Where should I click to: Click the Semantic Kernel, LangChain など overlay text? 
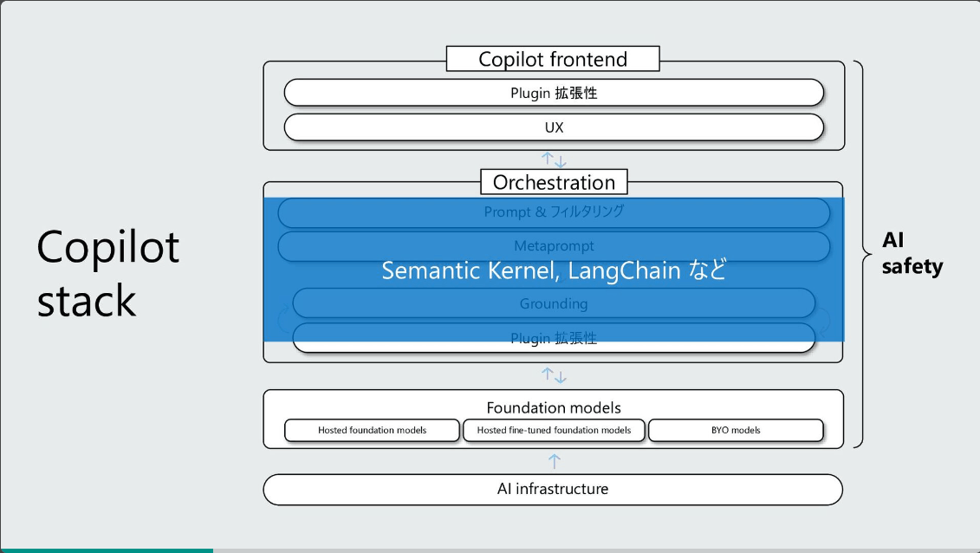554,270
